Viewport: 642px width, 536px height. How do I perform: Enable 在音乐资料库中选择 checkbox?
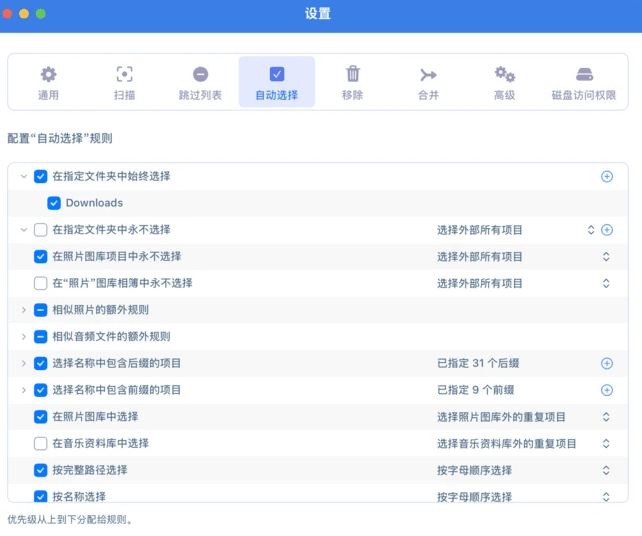pyautogui.click(x=41, y=443)
